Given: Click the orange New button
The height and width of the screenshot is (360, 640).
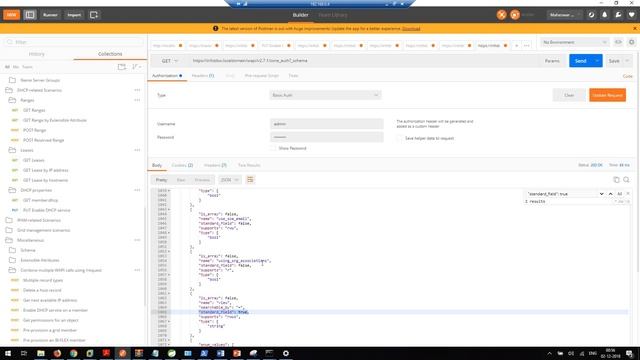Looking at the screenshot, I should [11, 15].
